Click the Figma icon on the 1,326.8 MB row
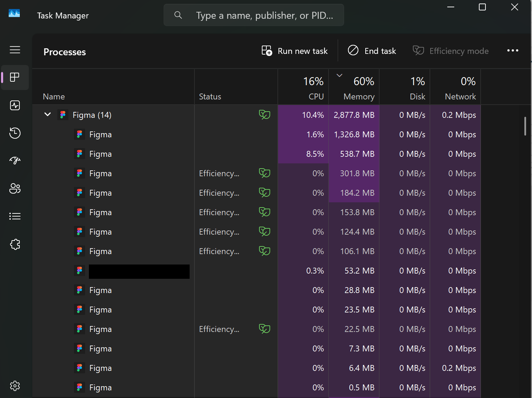532x398 pixels. coord(80,134)
